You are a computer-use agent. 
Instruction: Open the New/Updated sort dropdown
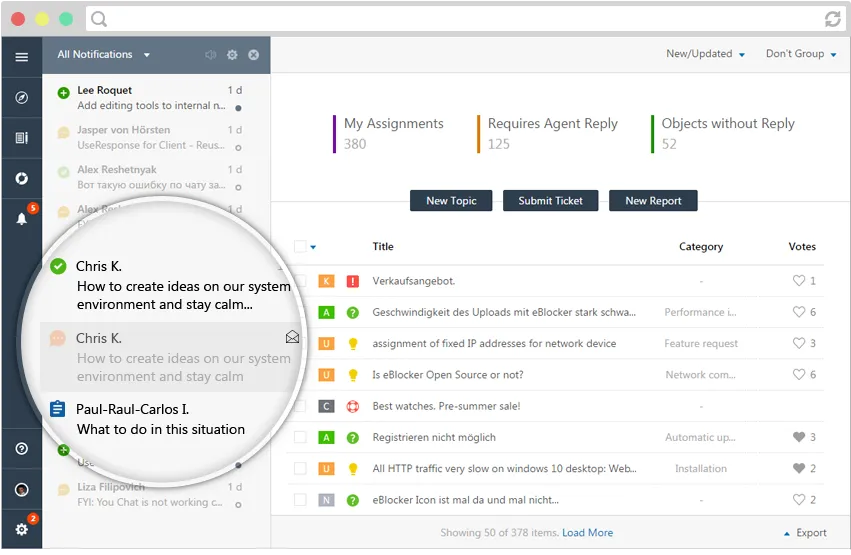[705, 54]
